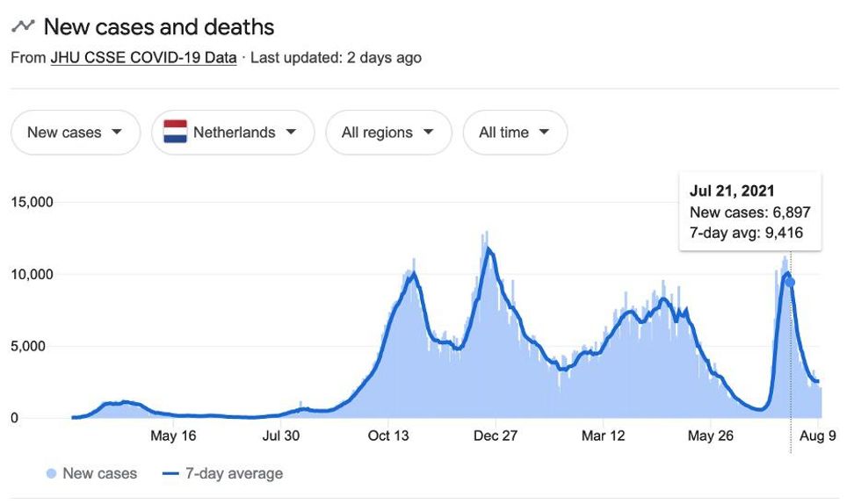Image resolution: width=861 pixels, height=504 pixels.
Task: Click the 15,000 y-axis label
Action: coord(33,202)
